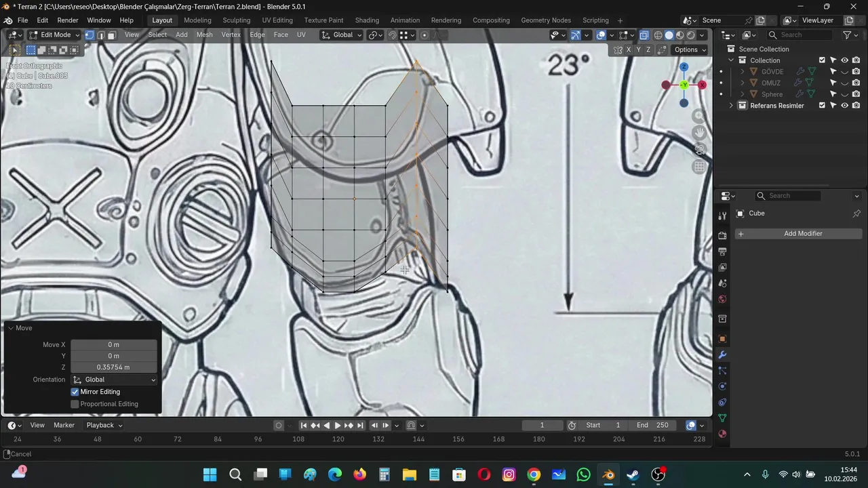Click the Add Modifier button
Viewport: 868px width, 488px height.
798,234
